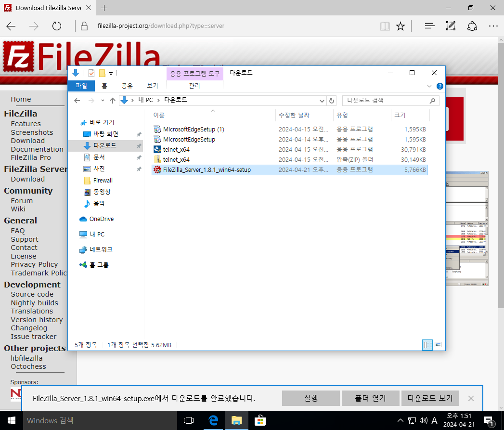Refresh the 다운로드 folder view
The image size is (504, 430).
pyautogui.click(x=332, y=101)
